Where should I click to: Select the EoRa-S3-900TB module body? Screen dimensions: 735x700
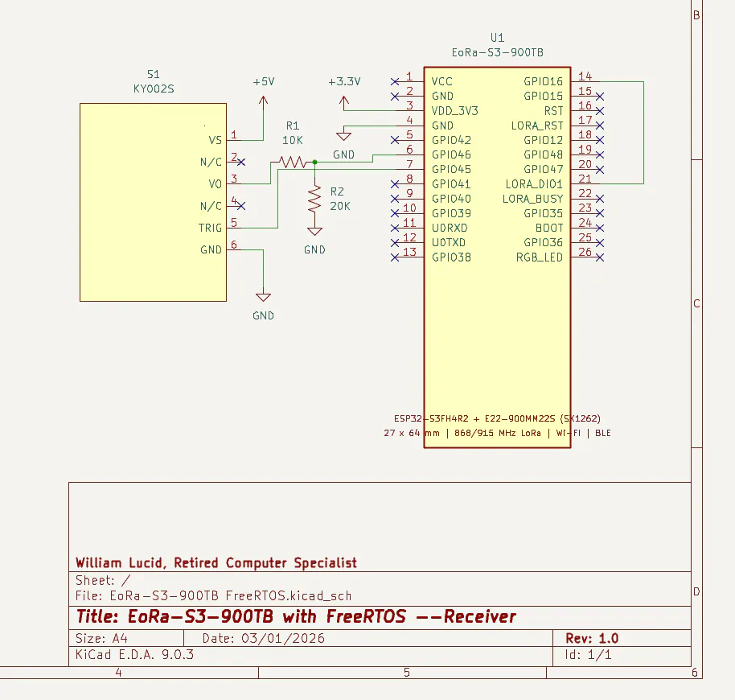click(497, 257)
